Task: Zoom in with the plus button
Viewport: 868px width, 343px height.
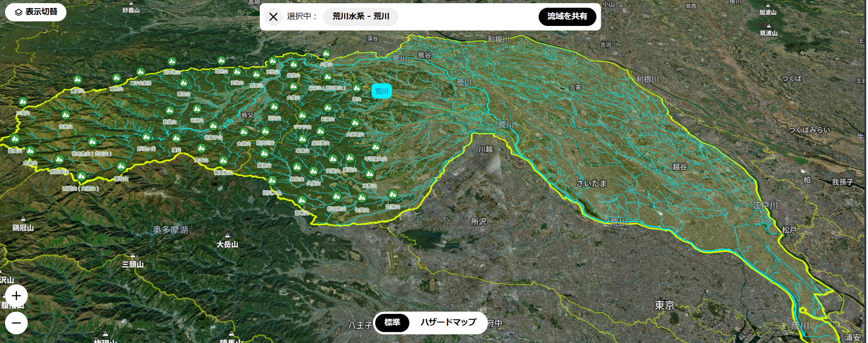Action: coord(16,296)
